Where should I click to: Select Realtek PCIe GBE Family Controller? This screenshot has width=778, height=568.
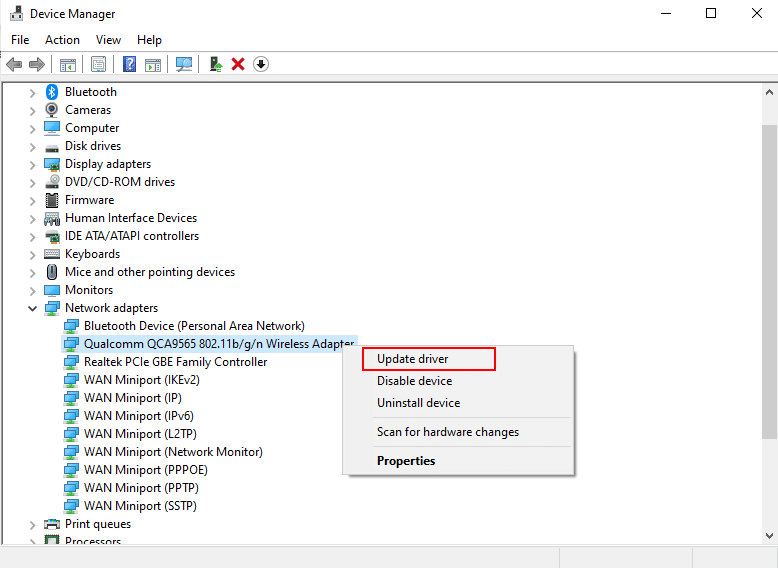(175, 362)
